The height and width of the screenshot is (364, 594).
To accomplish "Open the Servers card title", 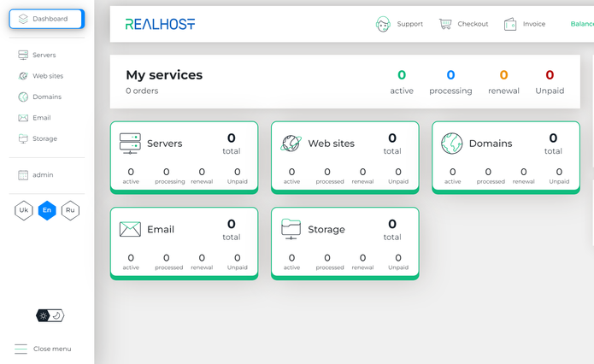I will coord(164,144).
